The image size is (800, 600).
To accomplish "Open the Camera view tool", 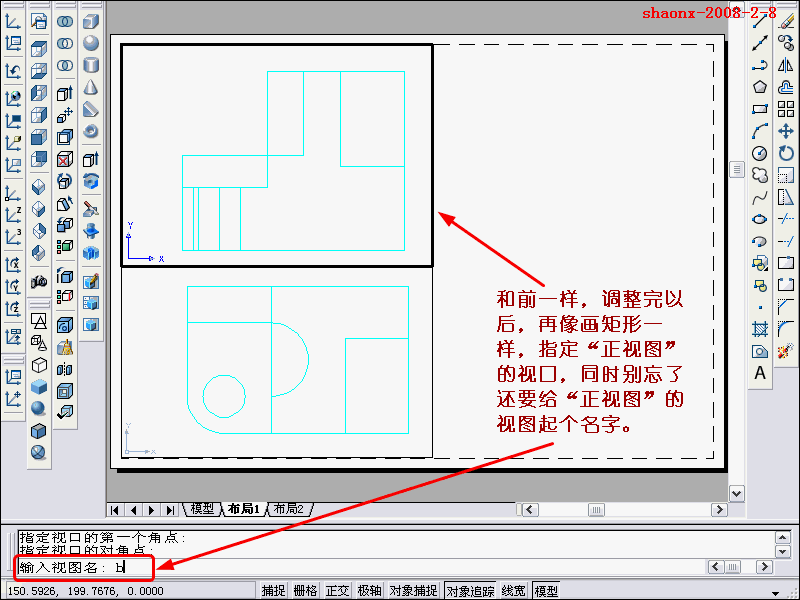I will coord(39,281).
